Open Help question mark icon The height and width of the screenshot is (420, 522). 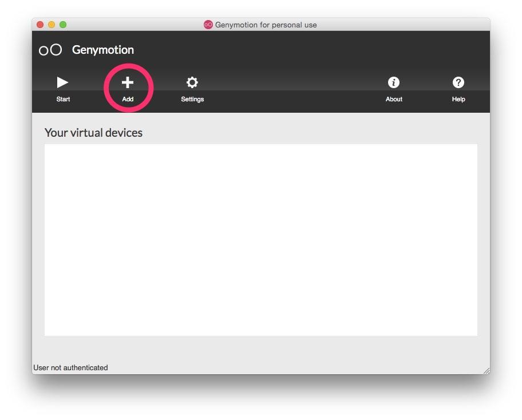tap(458, 82)
